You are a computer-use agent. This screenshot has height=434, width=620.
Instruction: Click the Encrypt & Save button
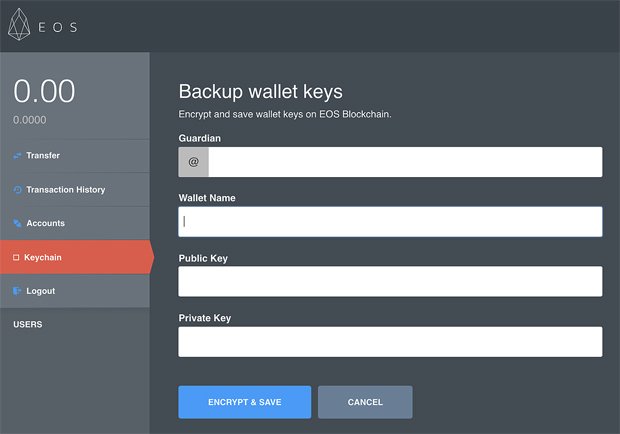pos(245,402)
